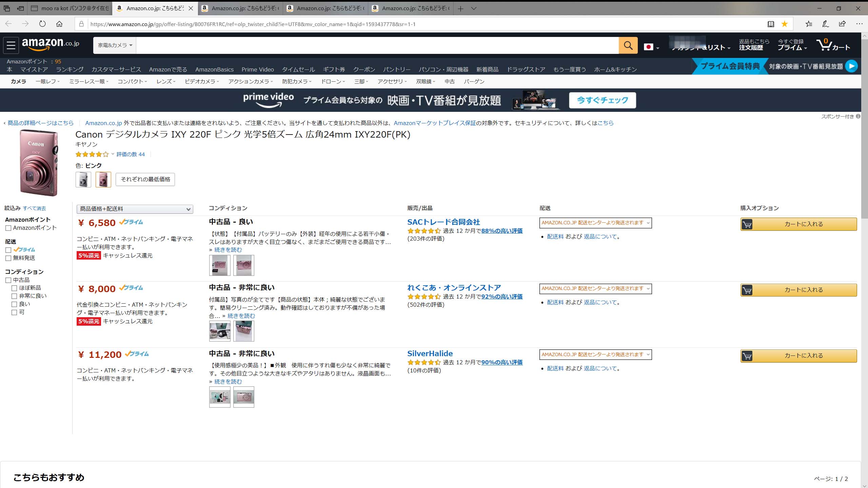This screenshot has height=488, width=868.
Task: Check the 中古品 condition checkbox
Action: tap(8, 280)
